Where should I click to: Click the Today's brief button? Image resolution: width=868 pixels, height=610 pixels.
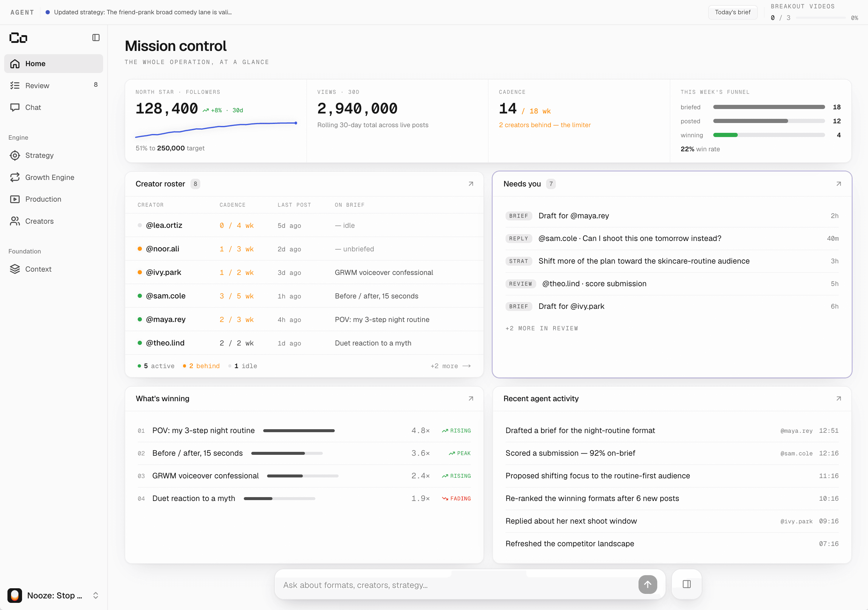coord(732,12)
